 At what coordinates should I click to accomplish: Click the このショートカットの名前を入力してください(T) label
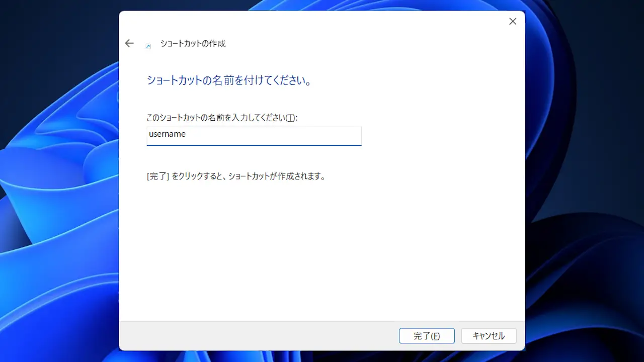(221, 118)
